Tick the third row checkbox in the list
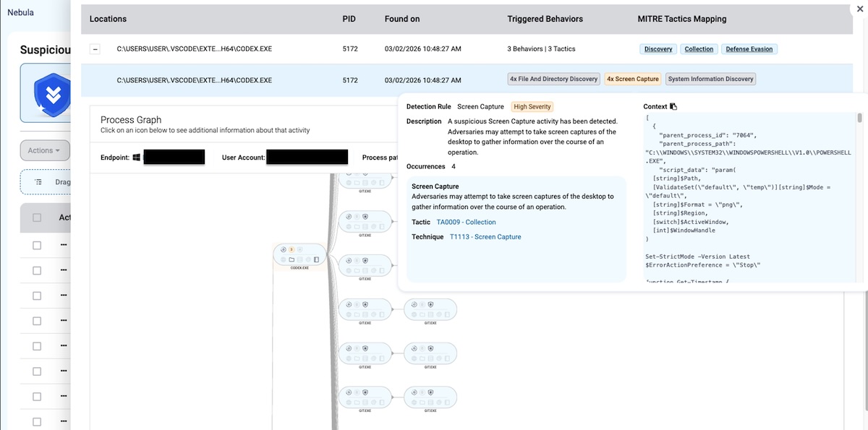 click(37, 296)
